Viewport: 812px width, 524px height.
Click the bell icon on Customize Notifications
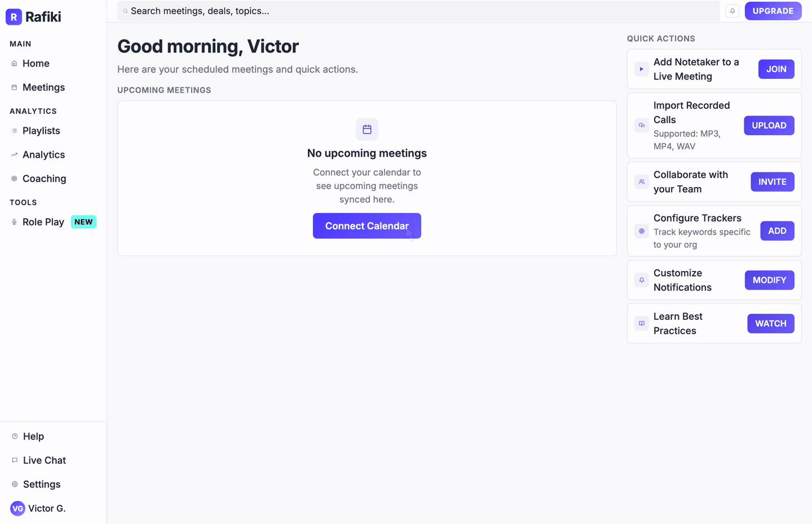[x=641, y=280]
